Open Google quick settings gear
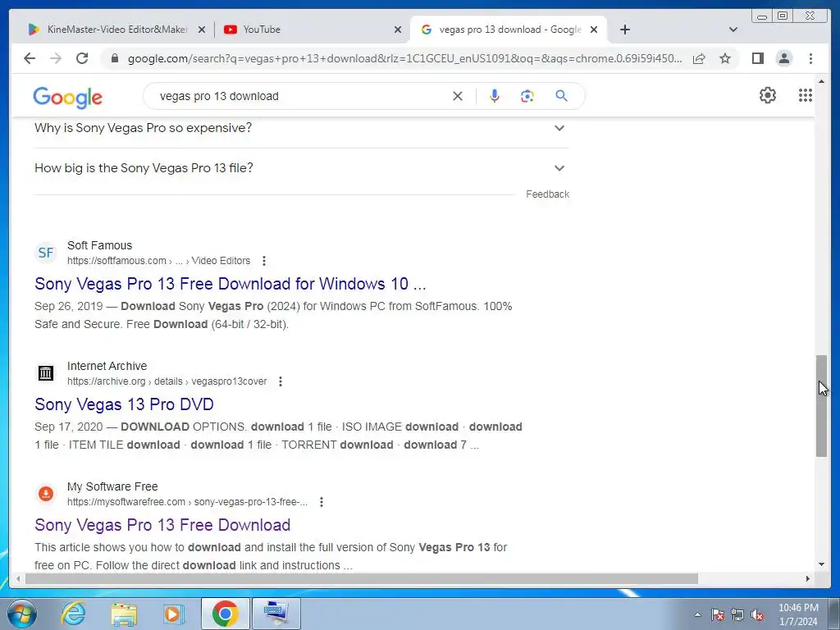This screenshot has height=630, width=840. tap(768, 95)
